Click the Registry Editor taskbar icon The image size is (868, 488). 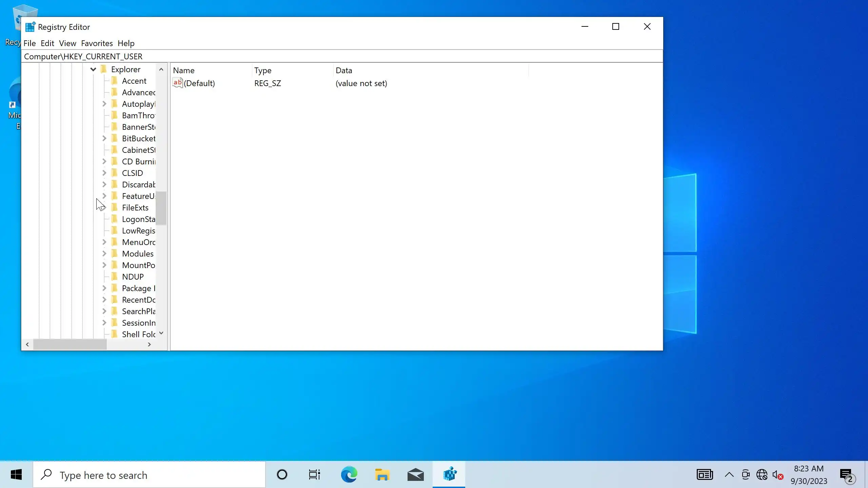click(449, 474)
